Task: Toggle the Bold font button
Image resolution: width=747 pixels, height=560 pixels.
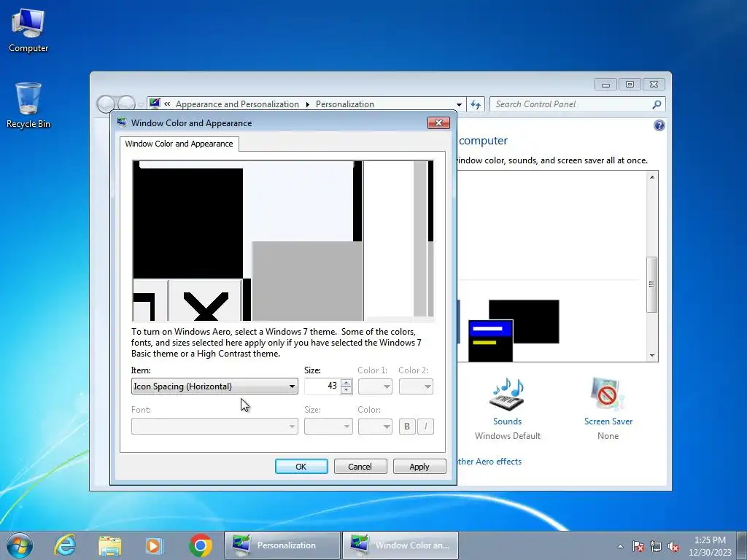Action: pyautogui.click(x=407, y=426)
